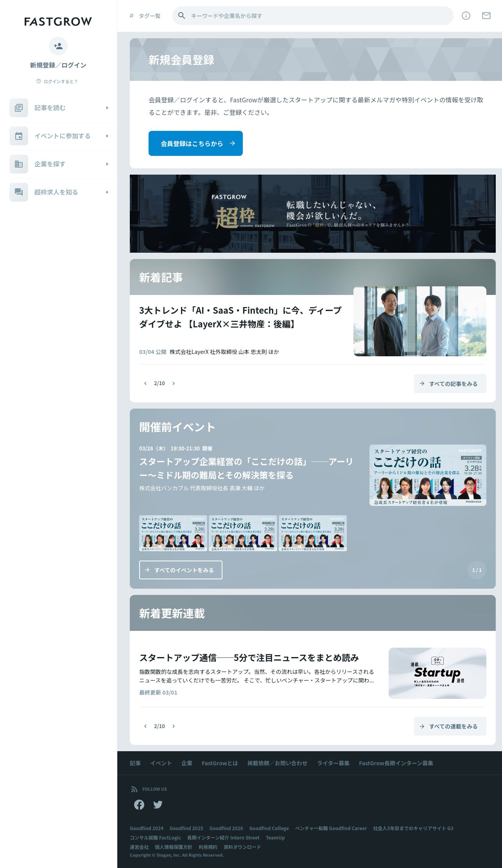
Task: Click footer 掲載依頼／お問い合わせ link
Action: tap(278, 763)
